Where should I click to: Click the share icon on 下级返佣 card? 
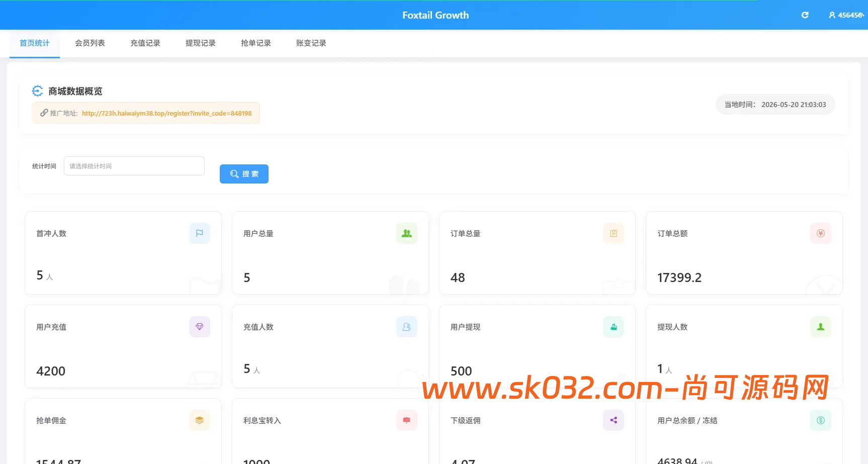614,420
